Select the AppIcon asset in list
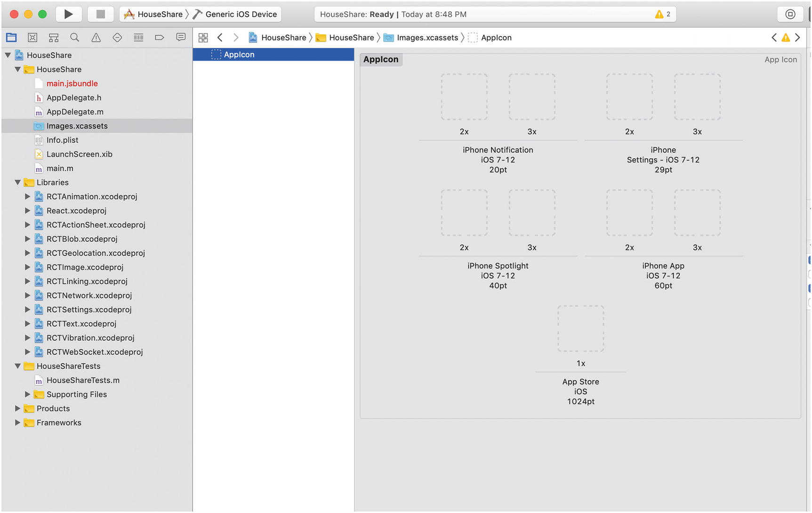812x513 pixels. tap(239, 55)
